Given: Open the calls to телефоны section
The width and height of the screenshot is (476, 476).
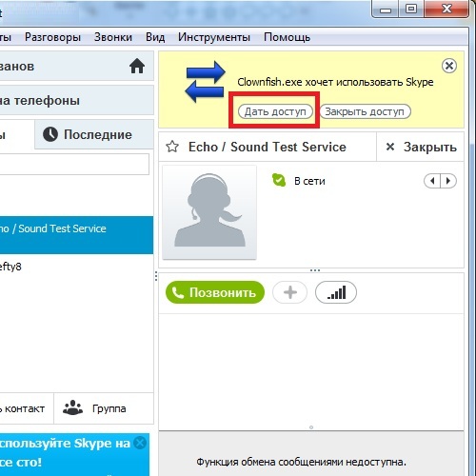Looking at the screenshot, I should click(76, 100).
